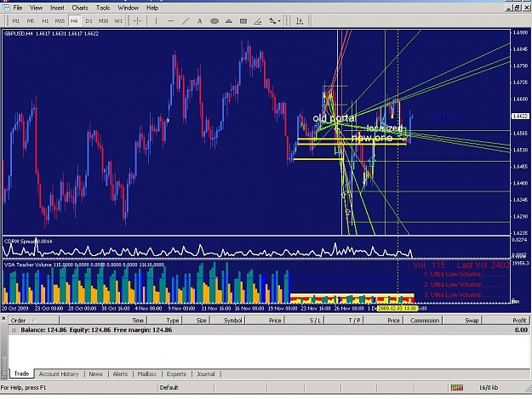The width and height of the screenshot is (532, 399).
Task: Sort by the Commission column header
Action: [x=423, y=321]
